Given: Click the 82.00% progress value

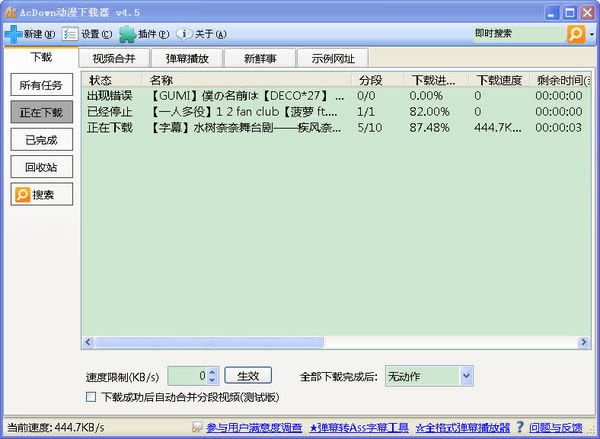Looking at the screenshot, I should (x=429, y=112).
